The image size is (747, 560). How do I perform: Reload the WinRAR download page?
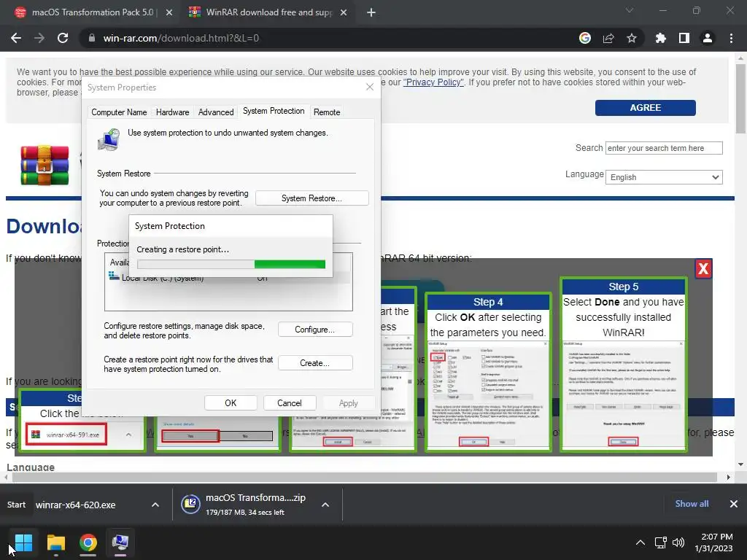(x=63, y=38)
